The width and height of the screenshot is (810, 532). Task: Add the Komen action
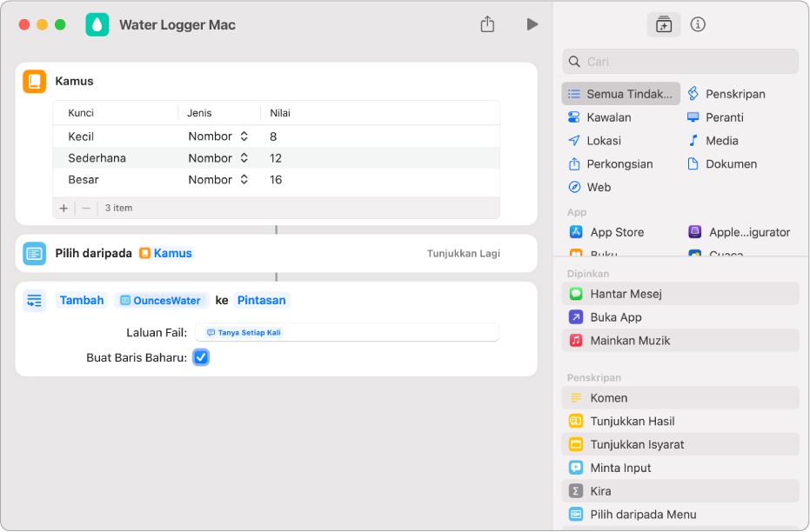[x=680, y=398]
